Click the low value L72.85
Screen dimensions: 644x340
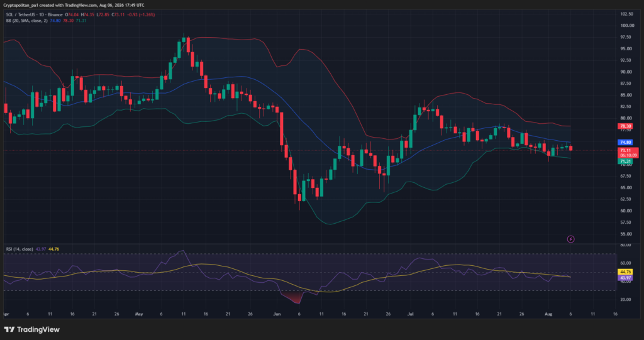tap(104, 14)
